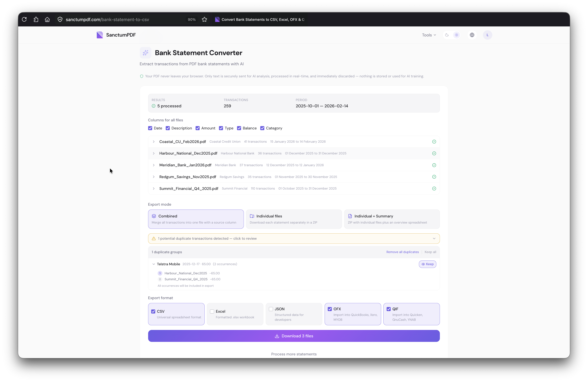Image resolution: width=588 pixels, height=382 pixels.
Task: Bookmark page with the star icon
Action: coord(204,20)
